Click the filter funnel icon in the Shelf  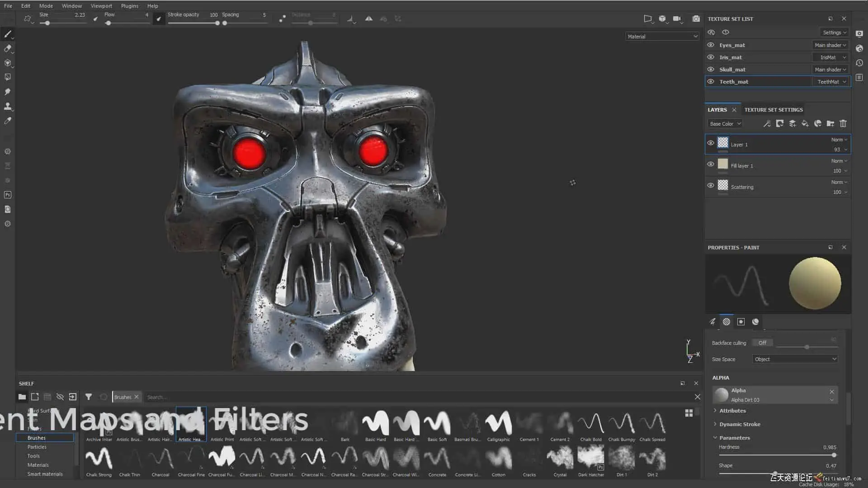[x=89, y=397]
